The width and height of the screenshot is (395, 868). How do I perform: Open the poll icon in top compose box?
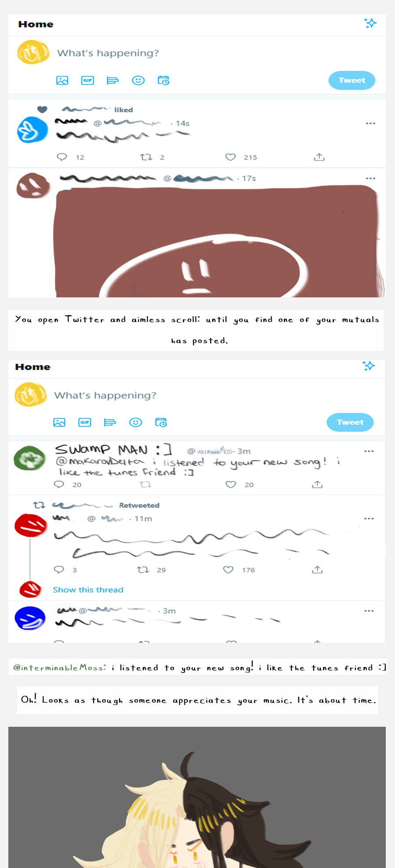[113, 80]
